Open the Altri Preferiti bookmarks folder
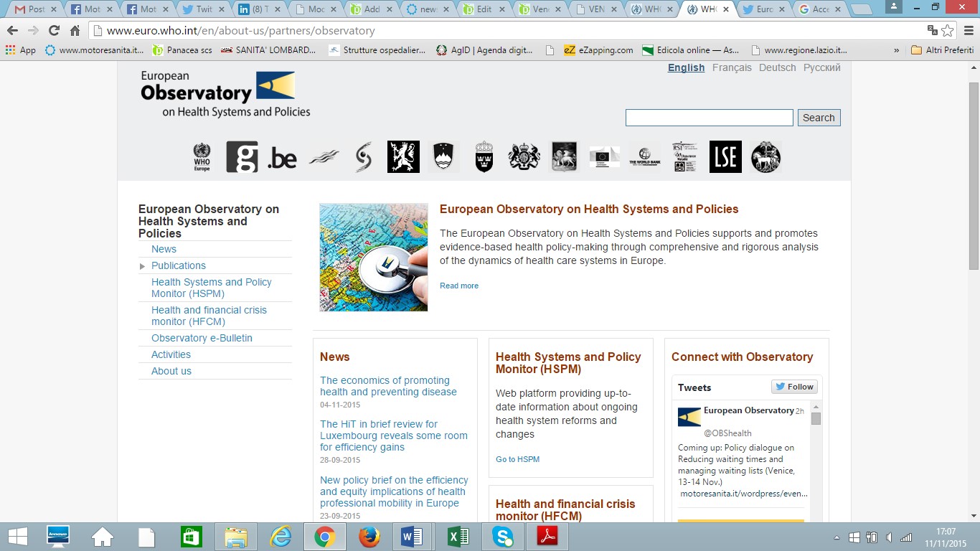This screenshot has height=551, width=980. click(942, 50)
